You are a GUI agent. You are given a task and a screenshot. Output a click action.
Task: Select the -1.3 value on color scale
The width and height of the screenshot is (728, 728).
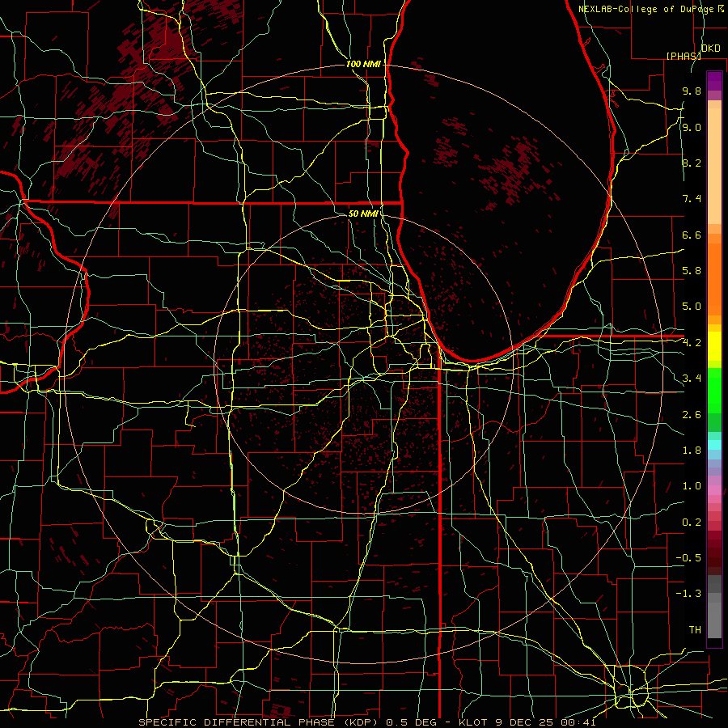pyautogui.click(x=688, y=594)
